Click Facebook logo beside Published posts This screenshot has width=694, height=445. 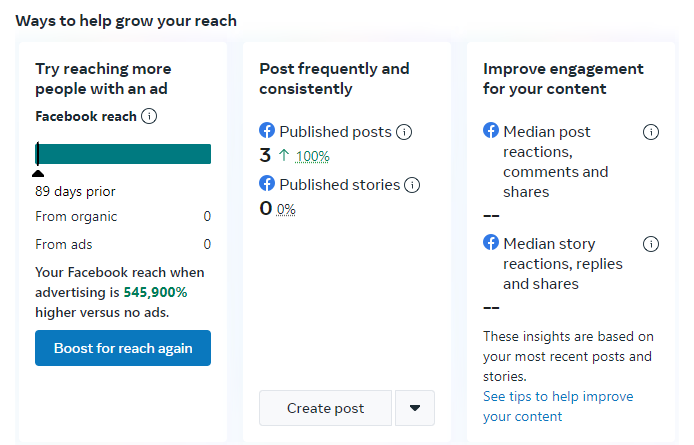point(267,131)
